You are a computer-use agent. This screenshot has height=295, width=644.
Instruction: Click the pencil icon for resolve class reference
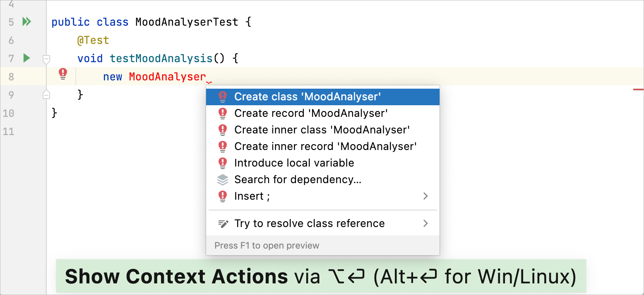(223, 224)
